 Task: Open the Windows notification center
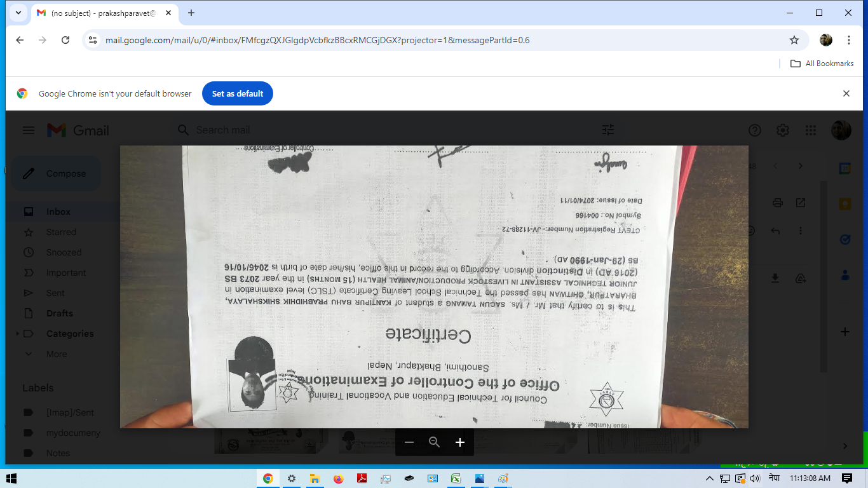(x=847, y=478)
